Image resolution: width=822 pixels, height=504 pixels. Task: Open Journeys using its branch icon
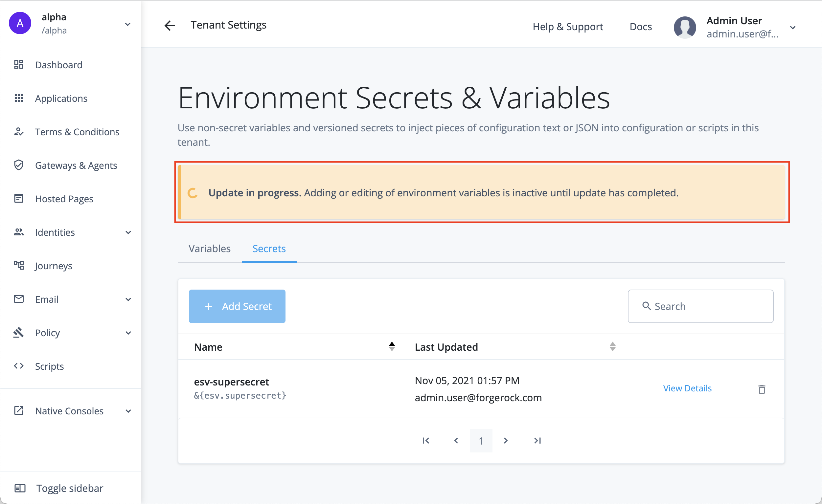pos(19,265)
